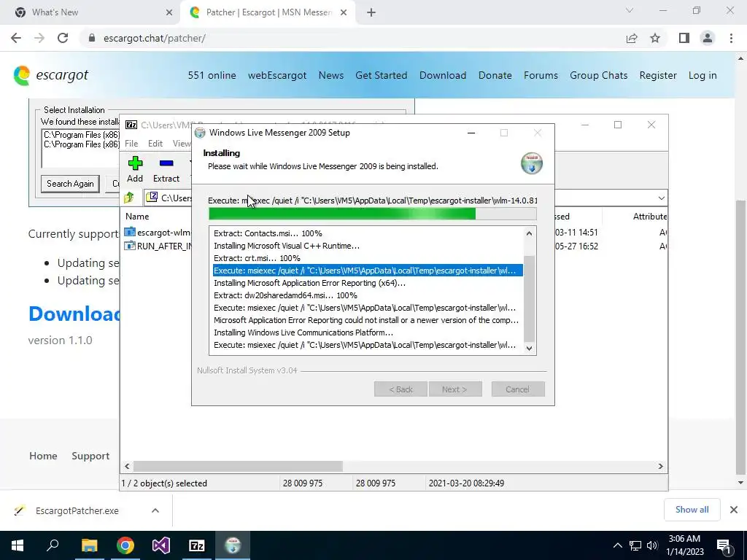Click the green installation progress bar
Viewport: 747px width, 560px height.
373,214
